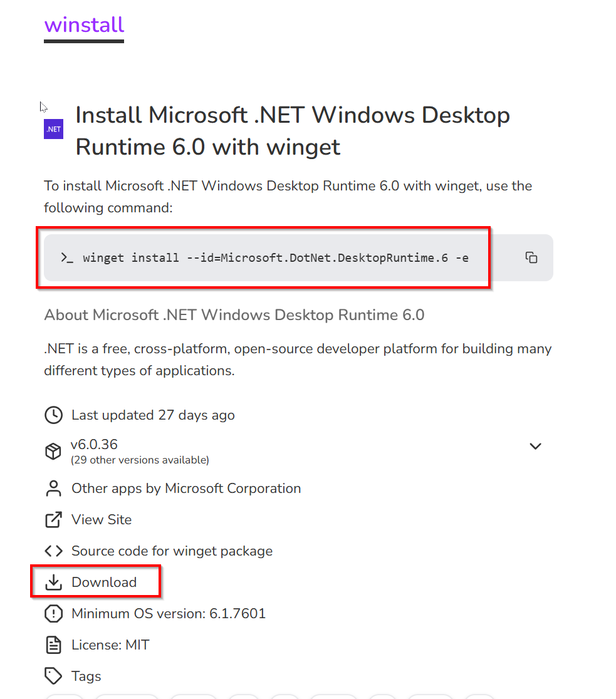Click the terminal prompt symbol in command box

(67, 257)
